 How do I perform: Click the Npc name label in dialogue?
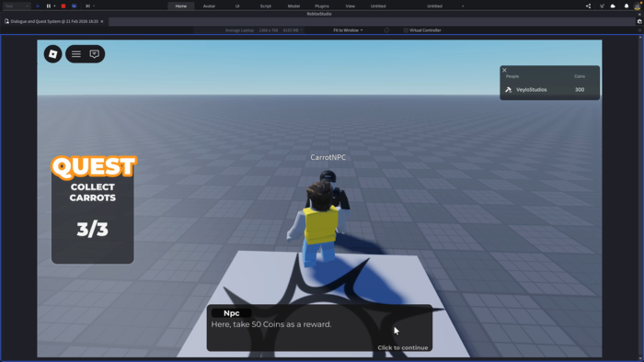click(231, 313)
